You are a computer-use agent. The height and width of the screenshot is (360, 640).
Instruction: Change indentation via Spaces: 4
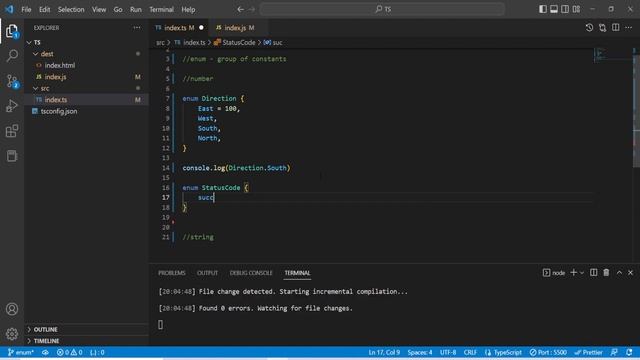420,352
